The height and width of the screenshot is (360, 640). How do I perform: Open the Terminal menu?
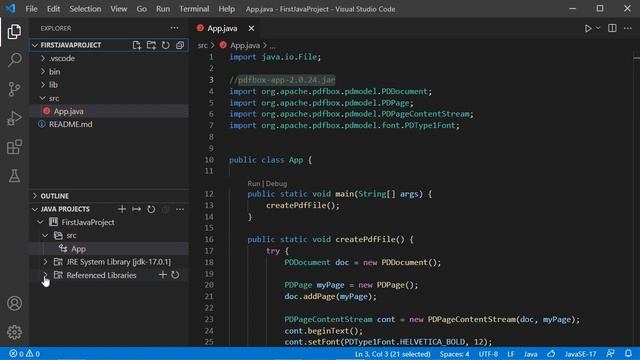194,9
